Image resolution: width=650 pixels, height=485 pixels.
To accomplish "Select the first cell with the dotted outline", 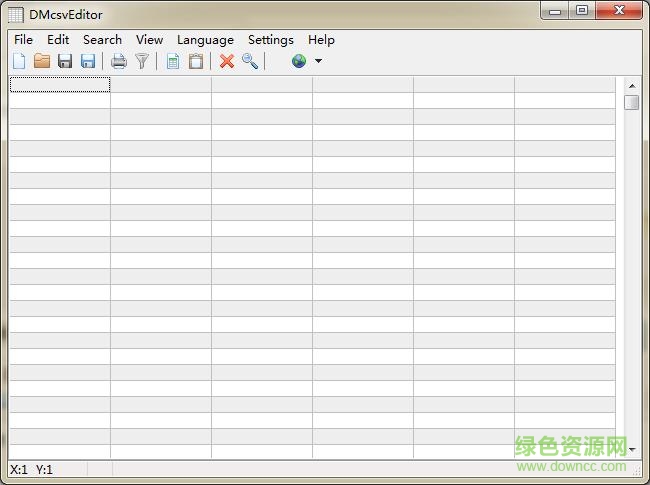I will pyautogui.click(x=60, y=85).
